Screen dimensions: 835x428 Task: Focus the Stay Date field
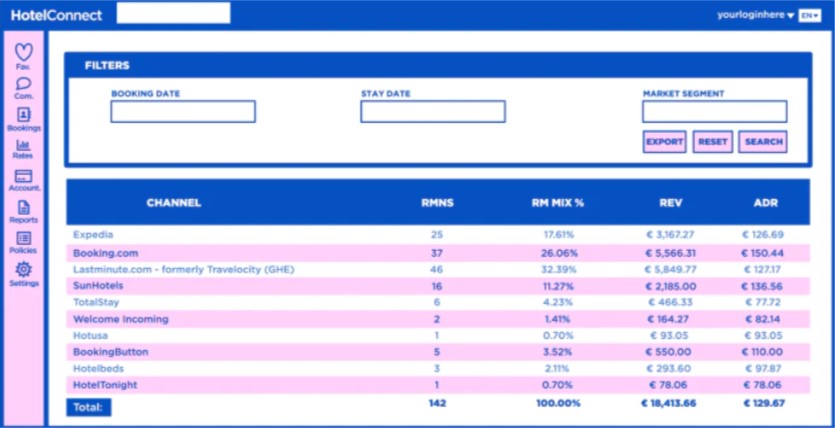(x=433, y=111)
